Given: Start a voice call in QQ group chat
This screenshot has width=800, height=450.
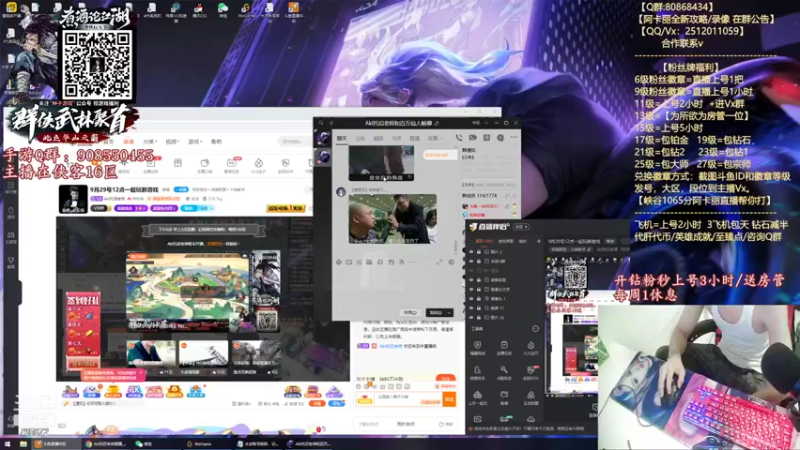Looking at the screenshot, I should pos(459,138).
